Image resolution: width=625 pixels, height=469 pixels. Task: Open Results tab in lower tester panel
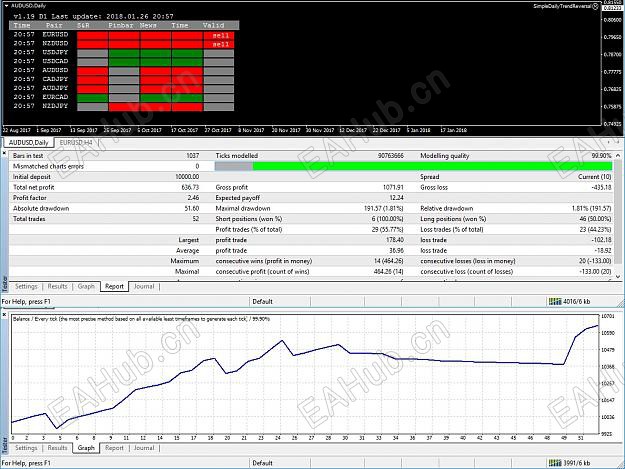point(57,448)
